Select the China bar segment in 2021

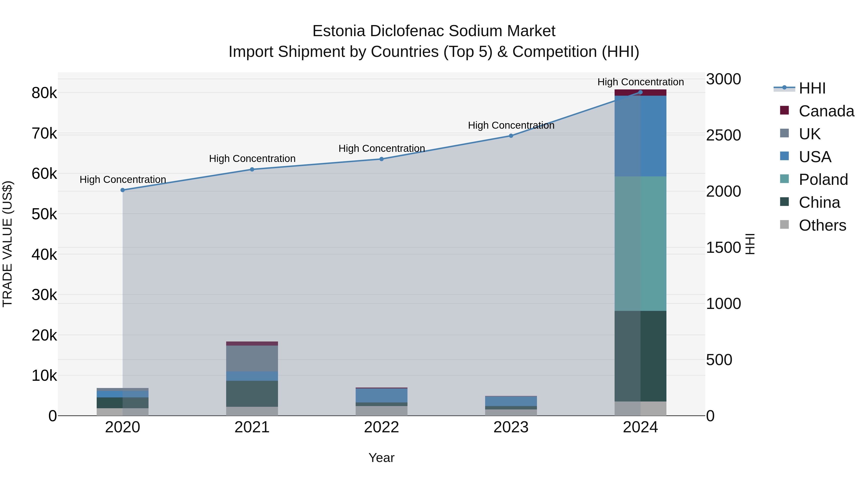(x=252, y=394)
